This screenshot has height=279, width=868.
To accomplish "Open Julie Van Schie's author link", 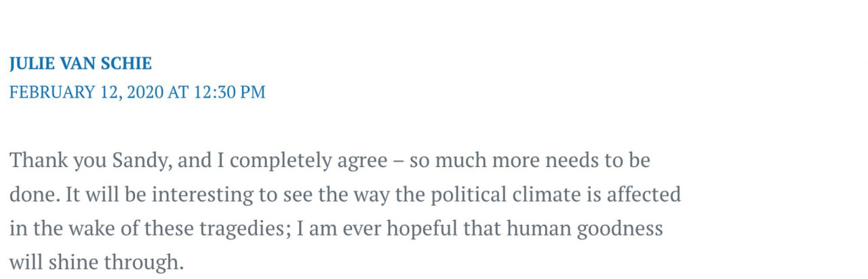I will 81,64.
